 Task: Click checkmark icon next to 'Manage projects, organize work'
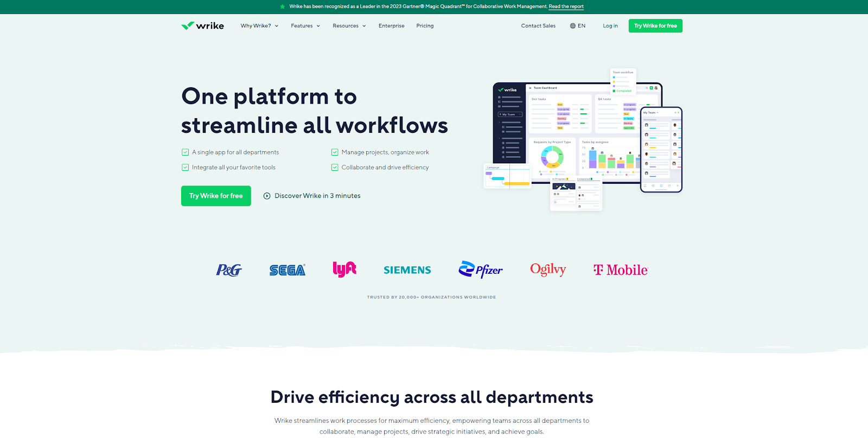[x=335, y=152]
